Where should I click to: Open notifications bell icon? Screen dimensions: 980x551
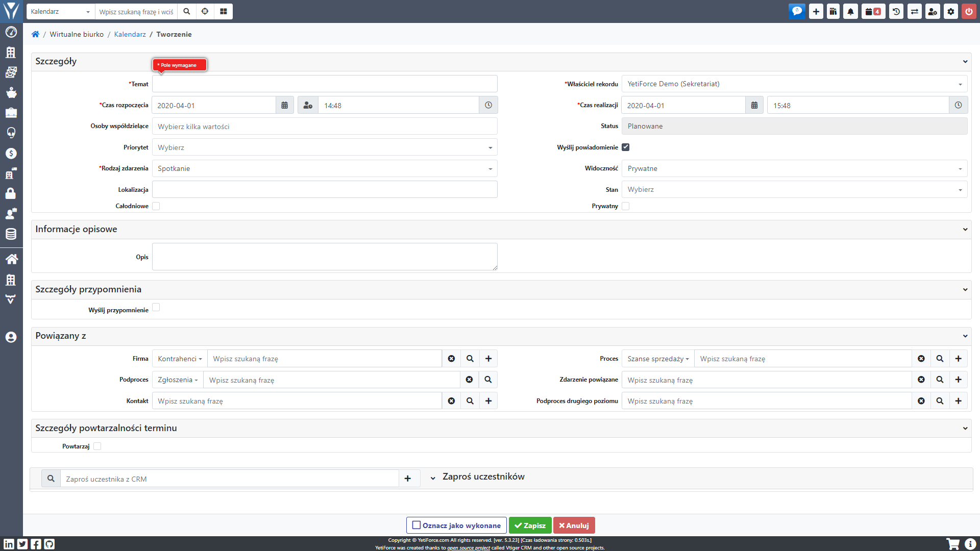point(850,11)
